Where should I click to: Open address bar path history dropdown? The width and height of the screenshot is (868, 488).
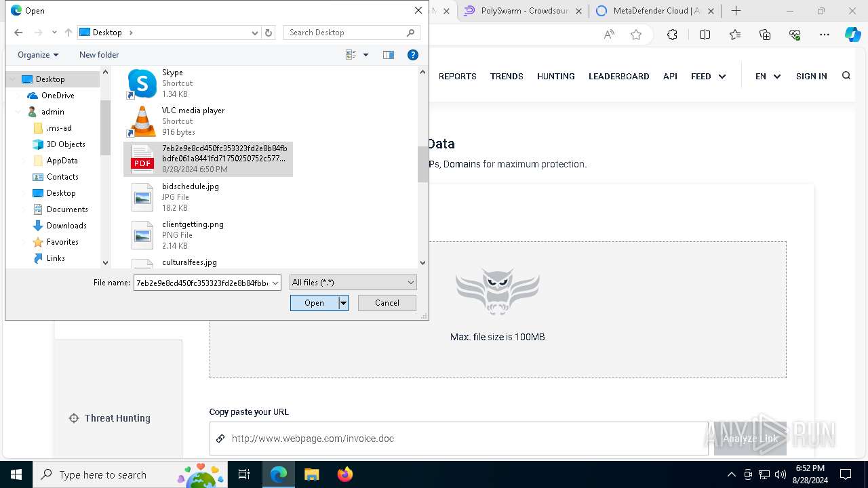tap(255, 33)
